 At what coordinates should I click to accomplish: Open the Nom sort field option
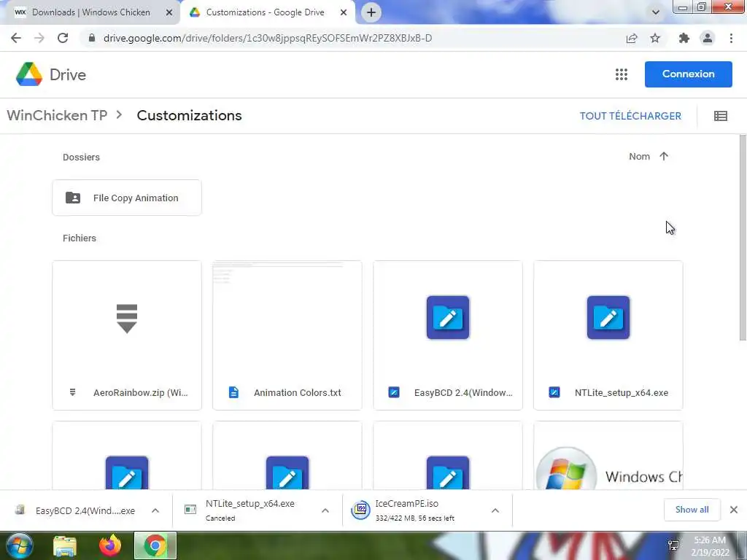[639, 157]
